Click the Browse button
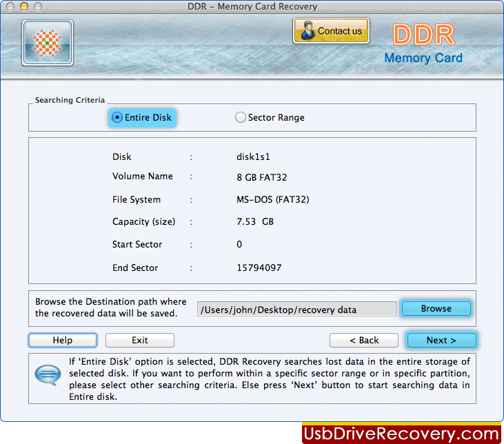Screen dimensions: 504x444 point(436,309)
